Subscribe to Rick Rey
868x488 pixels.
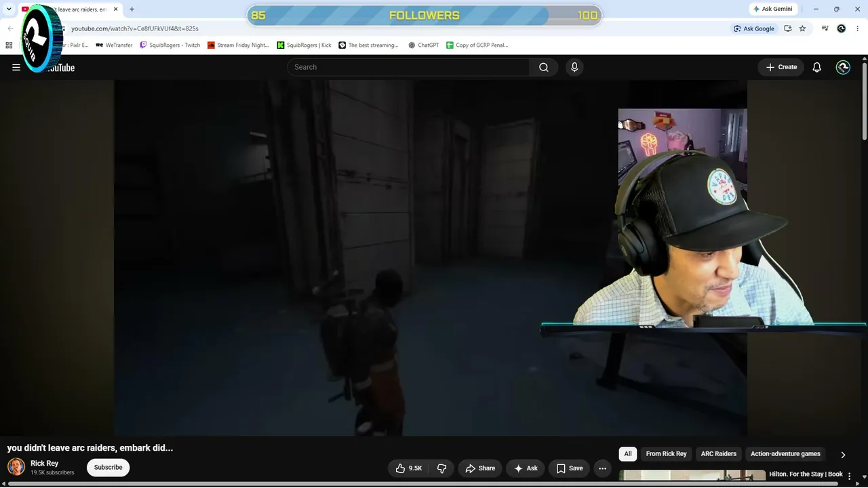[x=108, y=468]
